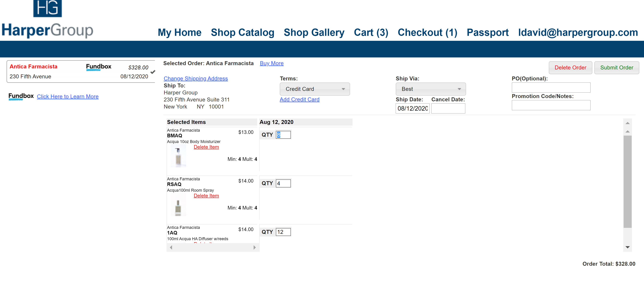Image resolution: width=644 pixels, height=282 pixels.
Task: Open the Cart (3) page
Action: coord(371,33)
